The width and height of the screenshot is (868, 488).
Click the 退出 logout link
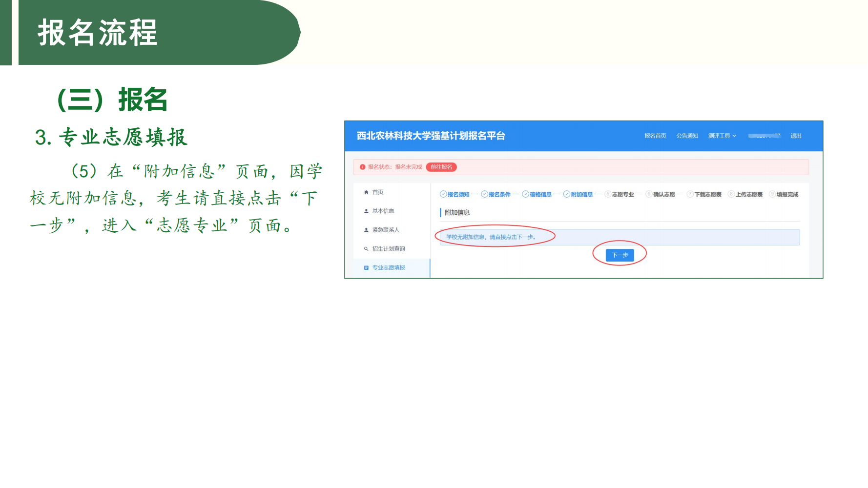[796, 136]
